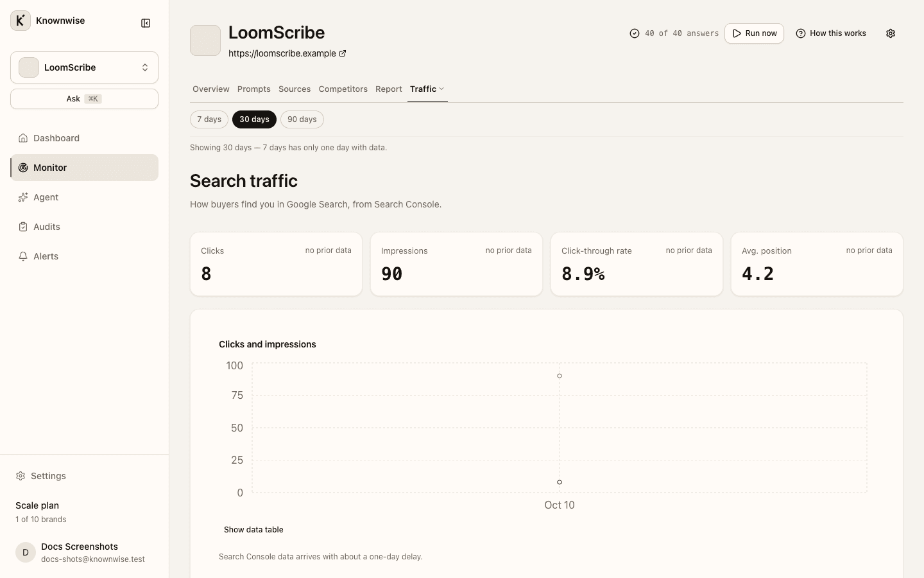Click the external link icon beside URL
The width and height of the screenshot is (924, 578).
343,53
